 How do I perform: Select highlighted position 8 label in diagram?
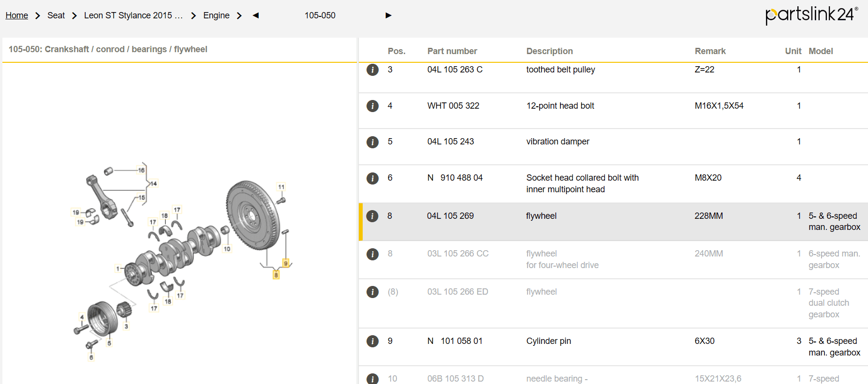point(276,275)
